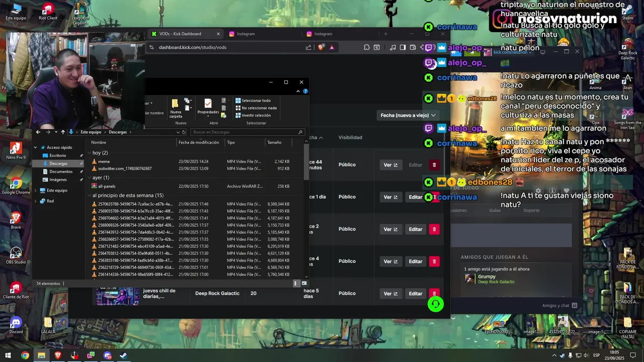Collapse Acceso rápido tree node

coord(35,147)
